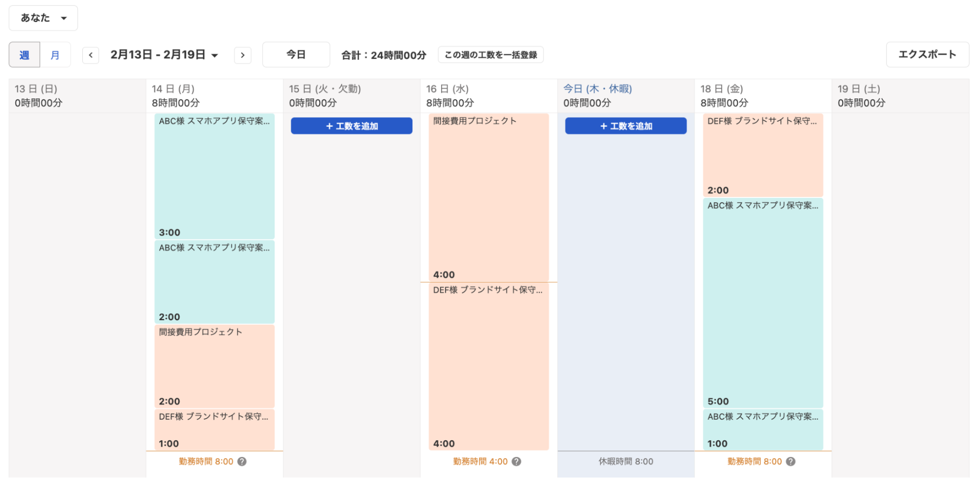Click 勤務時間 8:00 label under 14日

pos(206,461)
